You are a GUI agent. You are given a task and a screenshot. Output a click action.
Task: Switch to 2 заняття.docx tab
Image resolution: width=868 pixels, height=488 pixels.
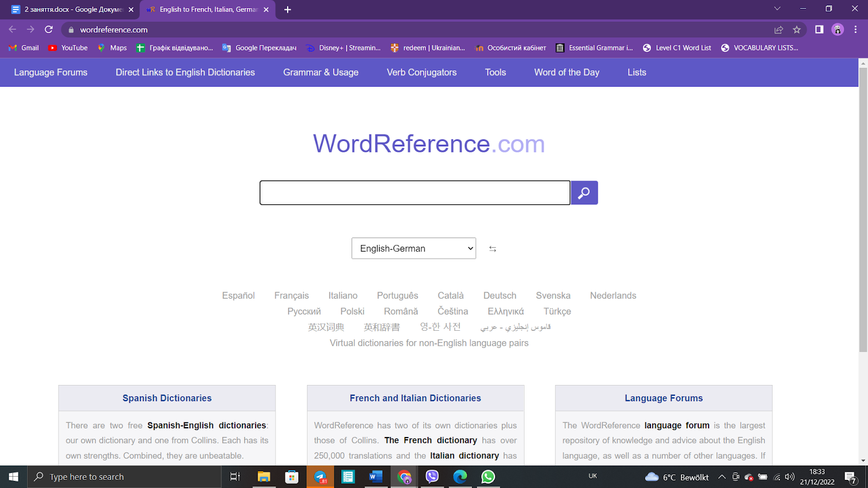(x=71, y=9)
